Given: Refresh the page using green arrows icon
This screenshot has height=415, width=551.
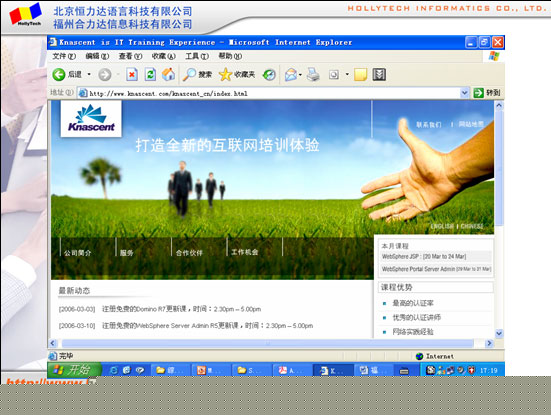Looking at the screenshot, I should click(x=150, y=74).
